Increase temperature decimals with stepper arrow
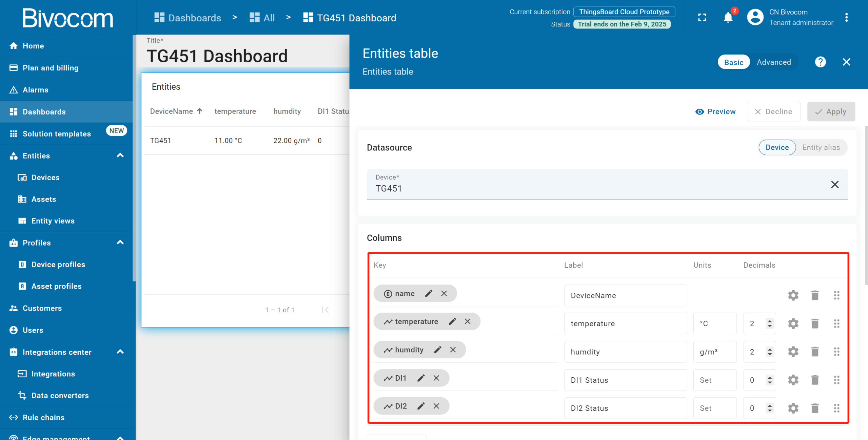 (x=770, y=321)
